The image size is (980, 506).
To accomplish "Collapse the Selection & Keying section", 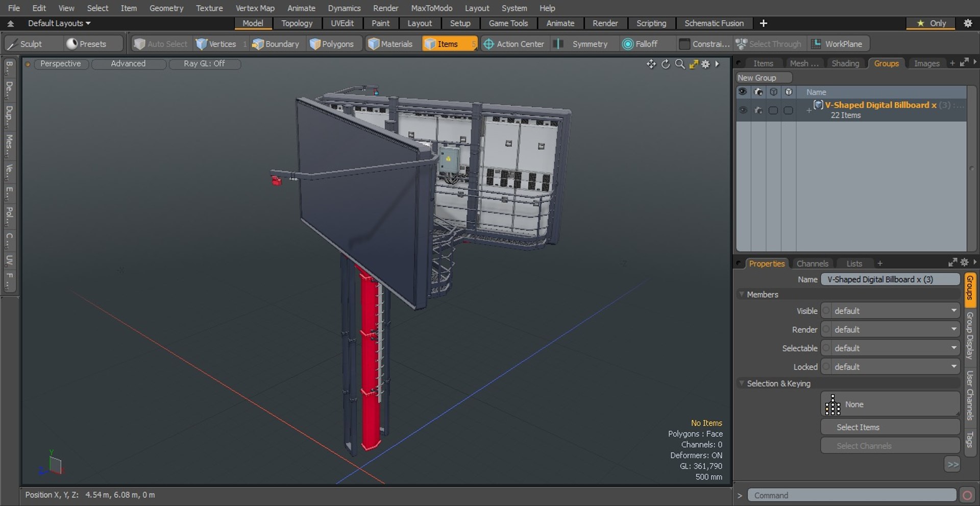I will [x=742, y=383].
